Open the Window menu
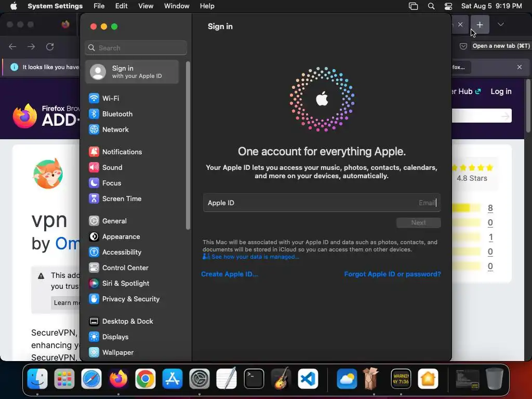The width and height of the screenshot is (532, 399). (177, 6)
